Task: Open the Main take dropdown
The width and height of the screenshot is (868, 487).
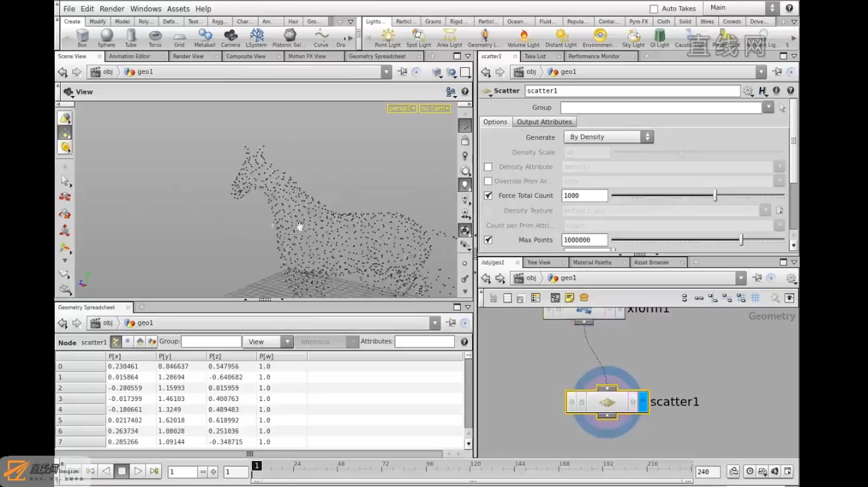Action: pyautogui.click(x=742, y=8)
